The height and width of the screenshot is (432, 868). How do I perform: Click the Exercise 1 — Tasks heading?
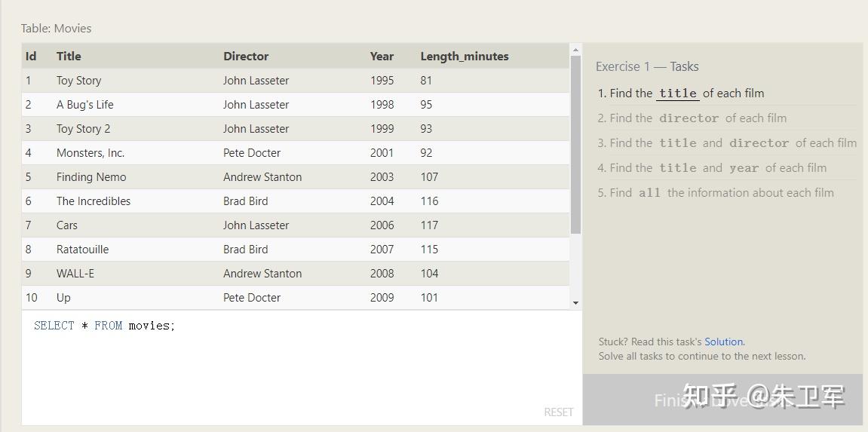coord(647,66)
